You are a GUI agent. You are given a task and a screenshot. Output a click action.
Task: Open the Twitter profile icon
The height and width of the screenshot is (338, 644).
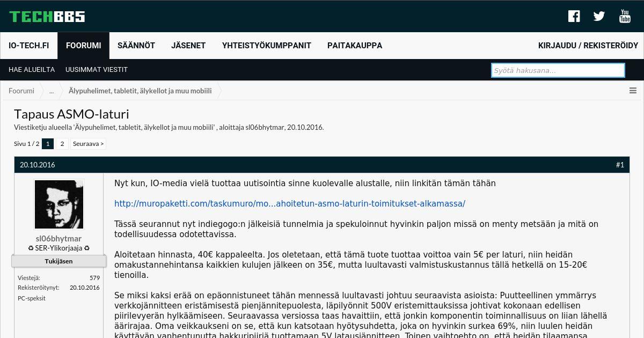click(x=599, y=16)
